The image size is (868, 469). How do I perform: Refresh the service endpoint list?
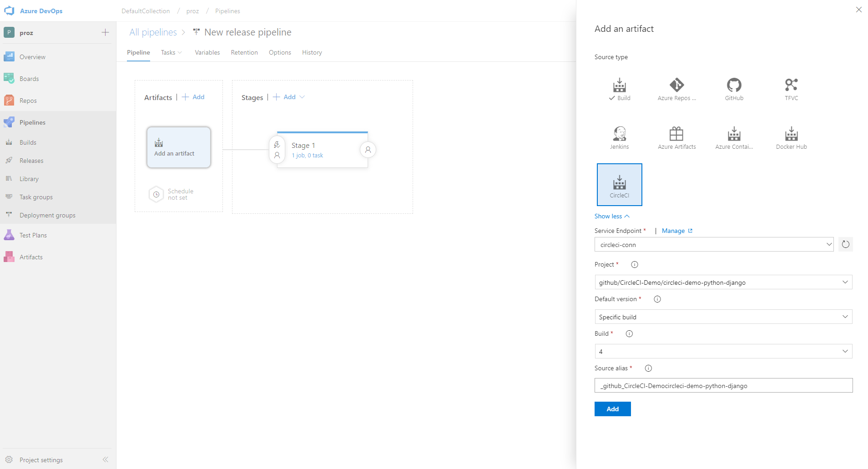point(845,244)
